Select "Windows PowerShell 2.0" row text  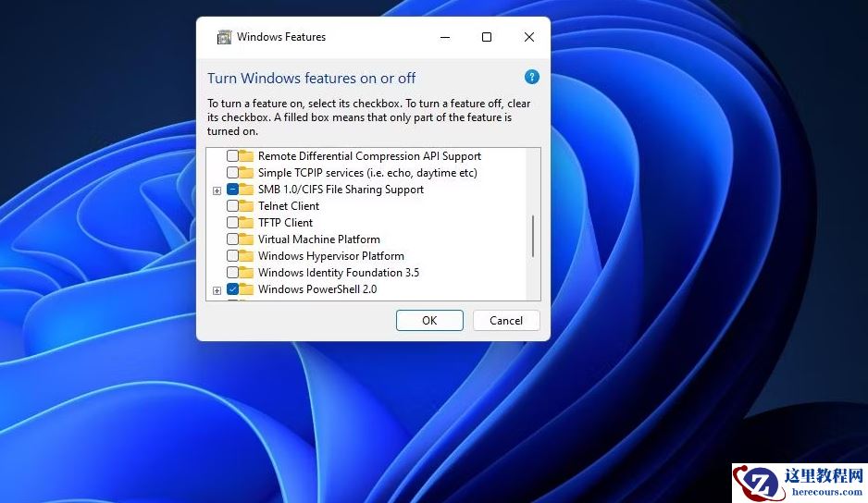317,288
